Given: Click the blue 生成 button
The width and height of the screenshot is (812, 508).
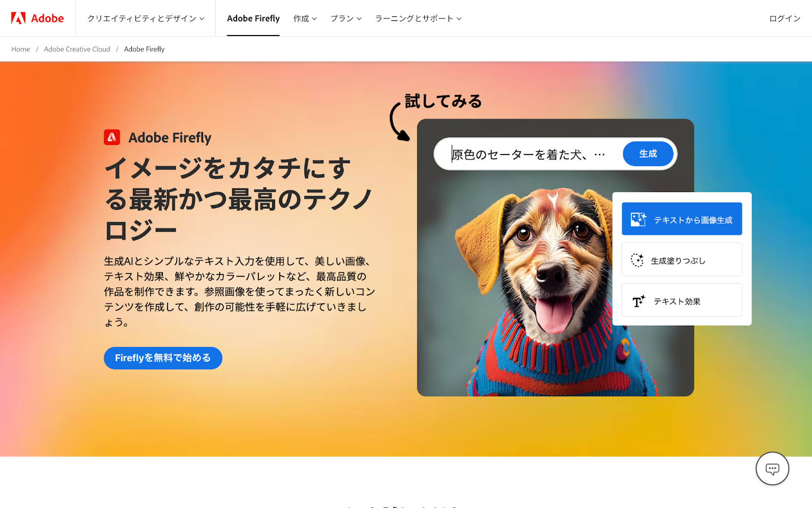Looking at the screenshot, I should (x=648, y=154).
